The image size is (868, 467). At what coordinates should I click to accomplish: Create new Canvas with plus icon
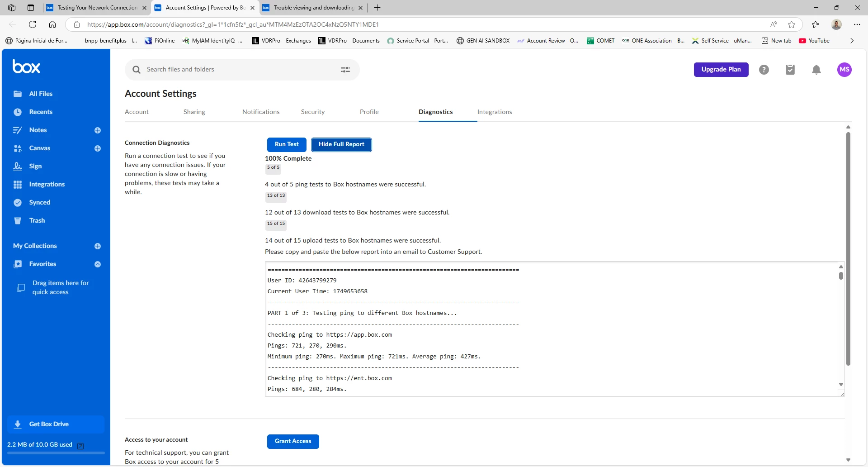click(98, 148)
